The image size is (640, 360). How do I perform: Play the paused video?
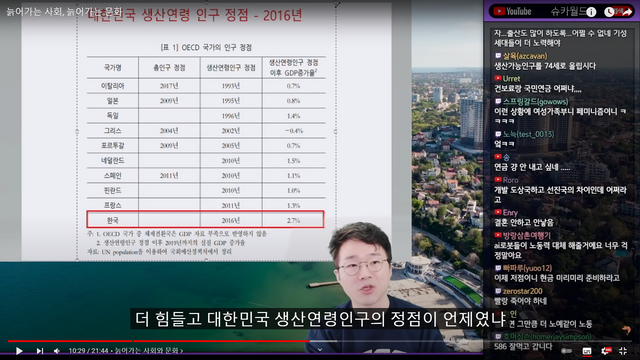click(x=19, y=351)
